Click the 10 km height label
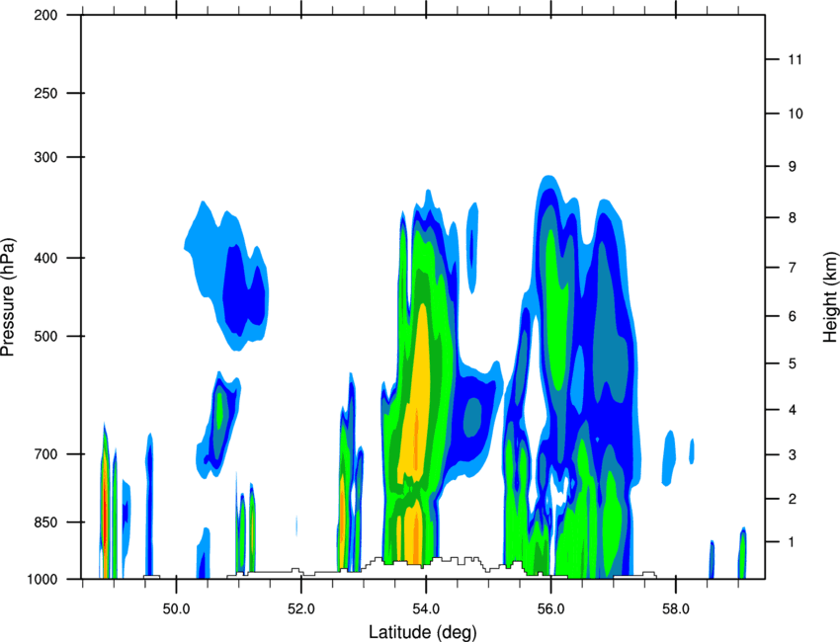The width and height of the screenshot is (840, 642). (795, 114)
